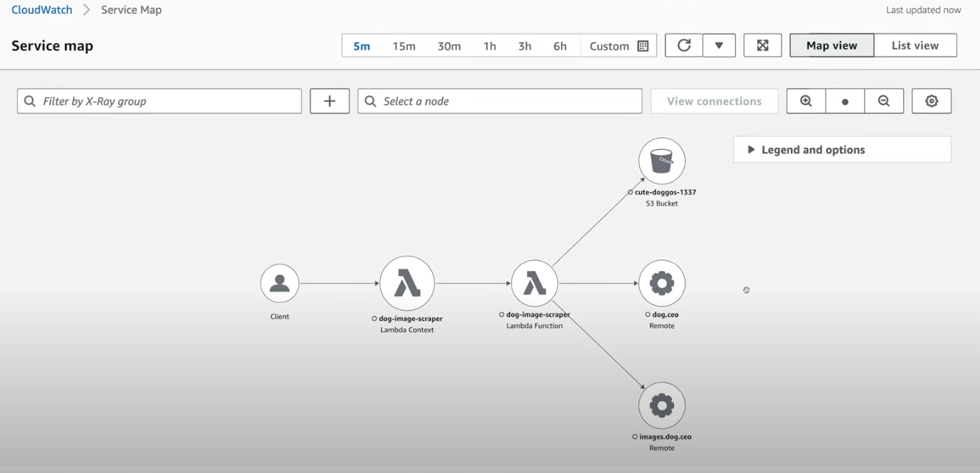Select the 3h time range
Viewport: 980px width, 473px height.
(x=525, y=45)
